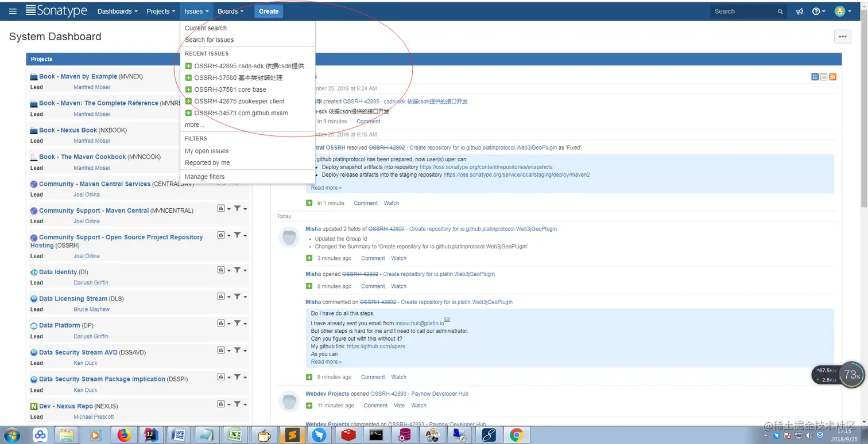Open filter icon for Data Platform project
868x444 pixels.
point(237,324)
